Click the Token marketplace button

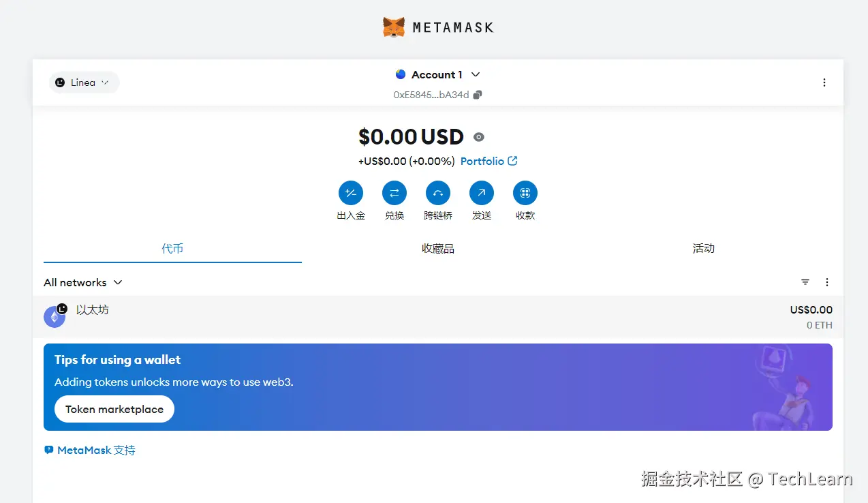coord(114,409)
